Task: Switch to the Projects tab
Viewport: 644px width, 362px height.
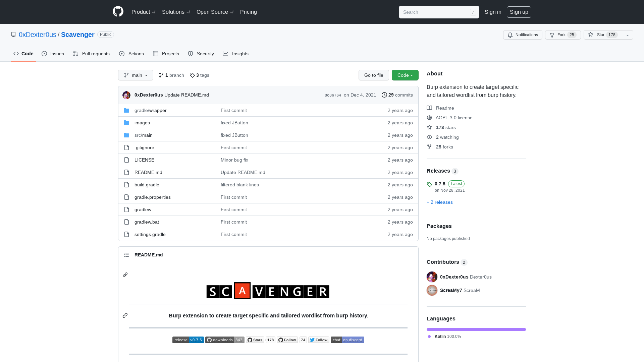Action: (x=166, y=54)
